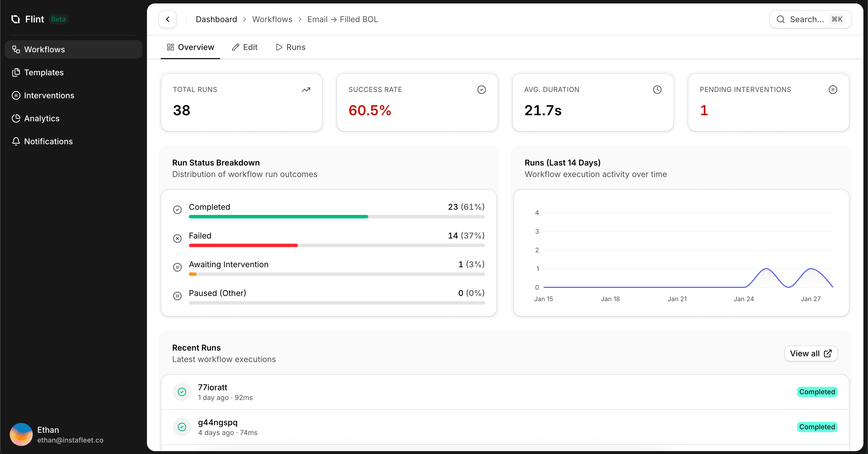Click Ethan's profile avatar
The height and width of the screenshot is (454, 868).
pyautogui.click(x=21, y=434)
